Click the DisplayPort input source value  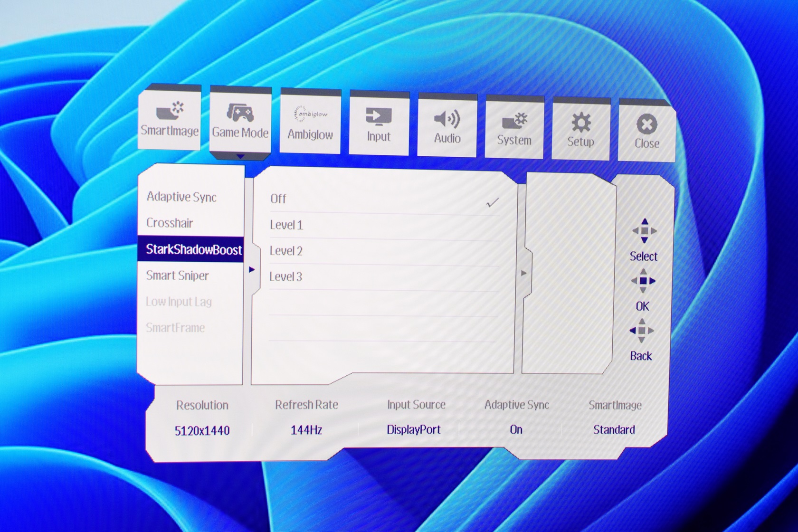pos(414,429)
